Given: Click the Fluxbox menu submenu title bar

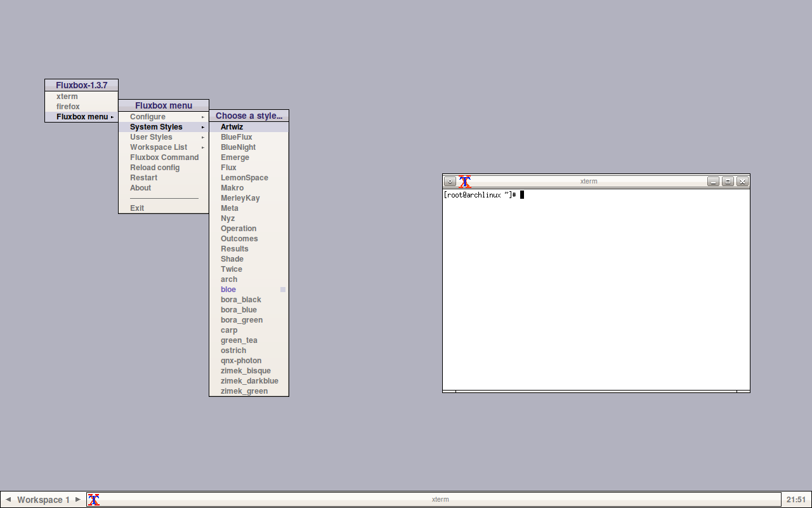Looking at the screenshot, I should (x=164, y=105).
